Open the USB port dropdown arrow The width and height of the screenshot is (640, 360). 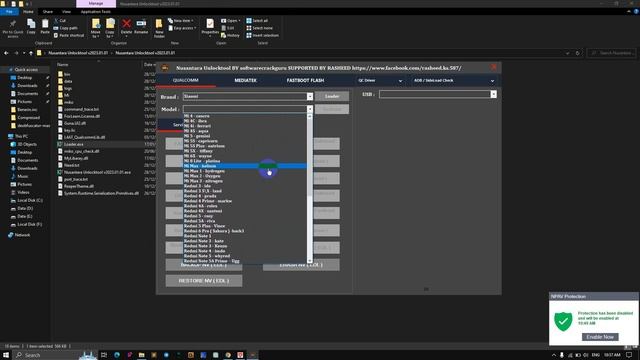pyautogui.click(x=493, y=94)
